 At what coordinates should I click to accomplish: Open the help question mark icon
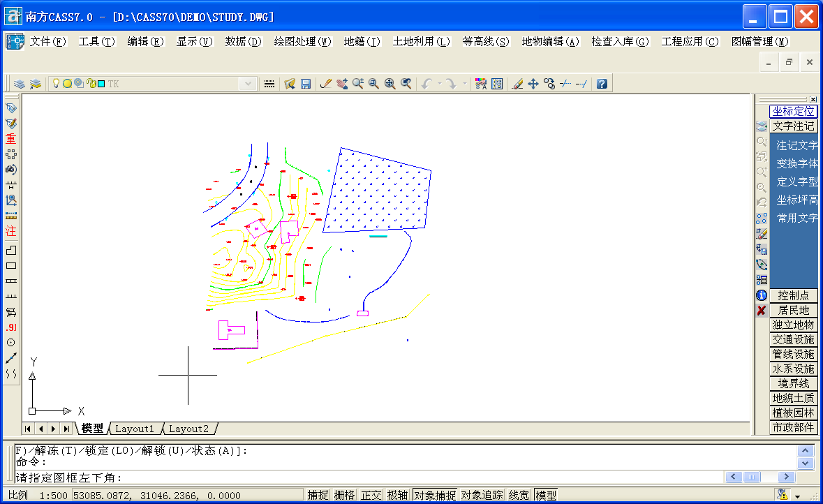[602, 84]
